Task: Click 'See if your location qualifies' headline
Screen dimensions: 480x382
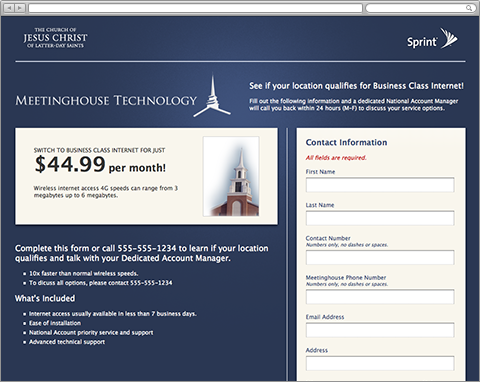Action: pos(356,86)
